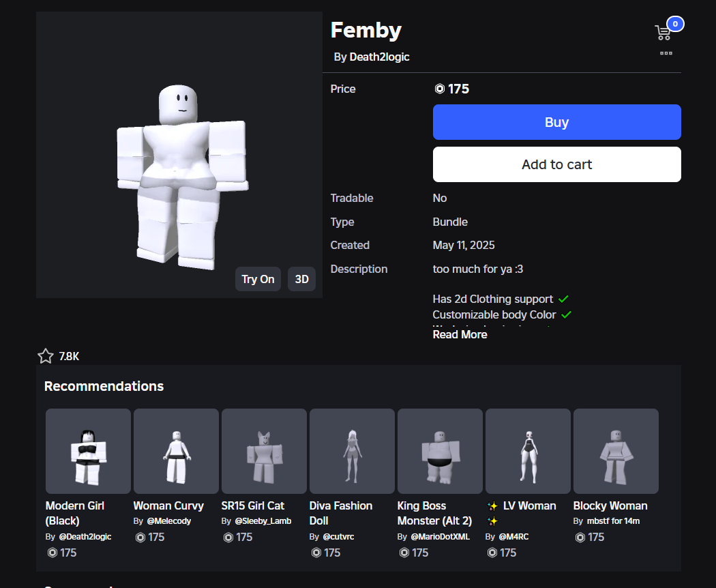Add Femby to cart
716x588 pixels.
coord(556,164)
